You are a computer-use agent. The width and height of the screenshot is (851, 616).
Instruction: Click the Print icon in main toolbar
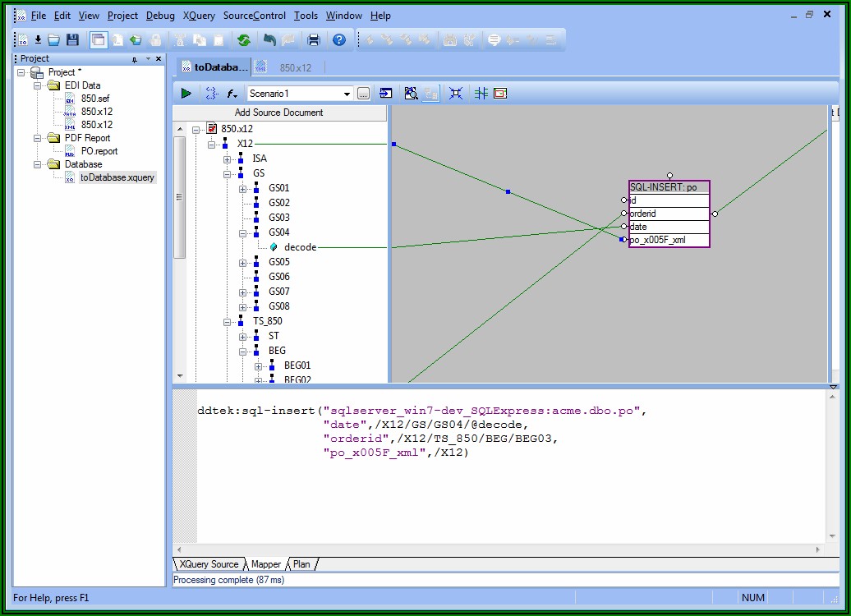click(x=314, y=39)
